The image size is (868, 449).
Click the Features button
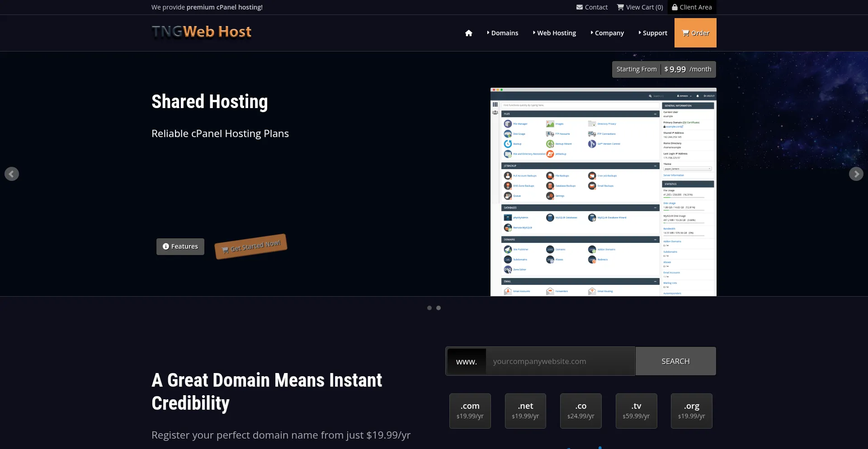pyautogui.click(x=180, y=246)
